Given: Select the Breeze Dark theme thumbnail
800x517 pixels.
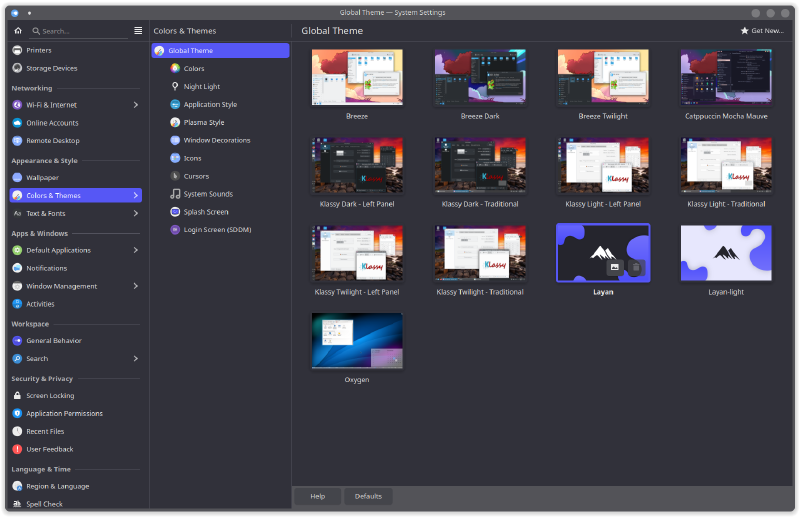Looking at the screenshot, I should (x=480, y=78).
